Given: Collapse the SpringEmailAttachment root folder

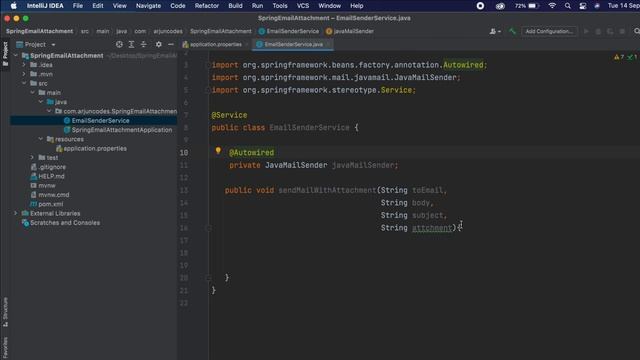Looking at the screenshot, I should tap(16, 56).
